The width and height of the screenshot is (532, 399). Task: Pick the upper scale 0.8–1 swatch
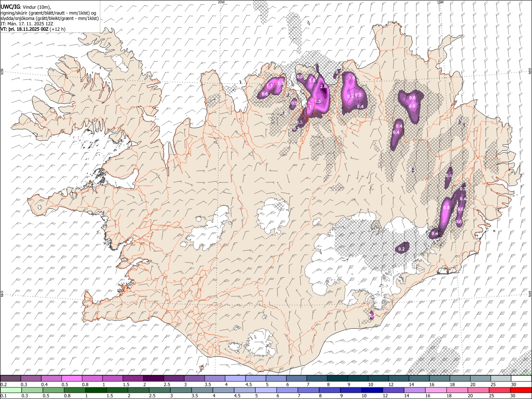click(92, 379)
